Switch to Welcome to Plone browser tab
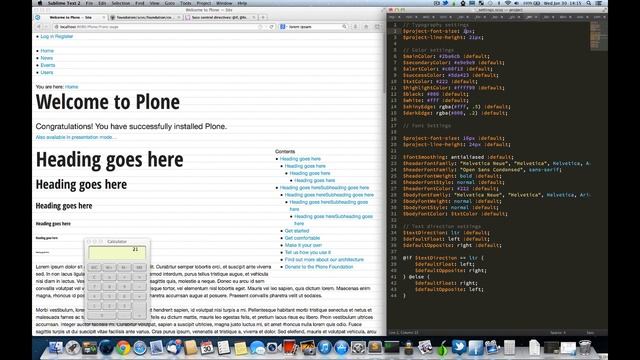640x360 pixels. [71, 18]
